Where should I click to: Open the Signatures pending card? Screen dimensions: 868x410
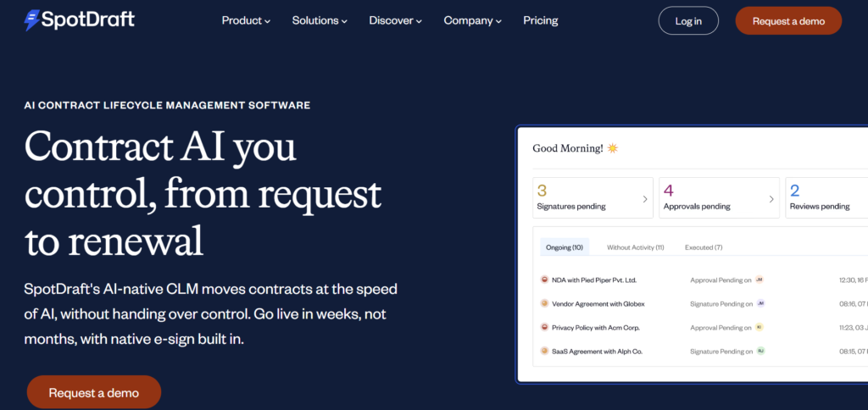coord(593,197)
